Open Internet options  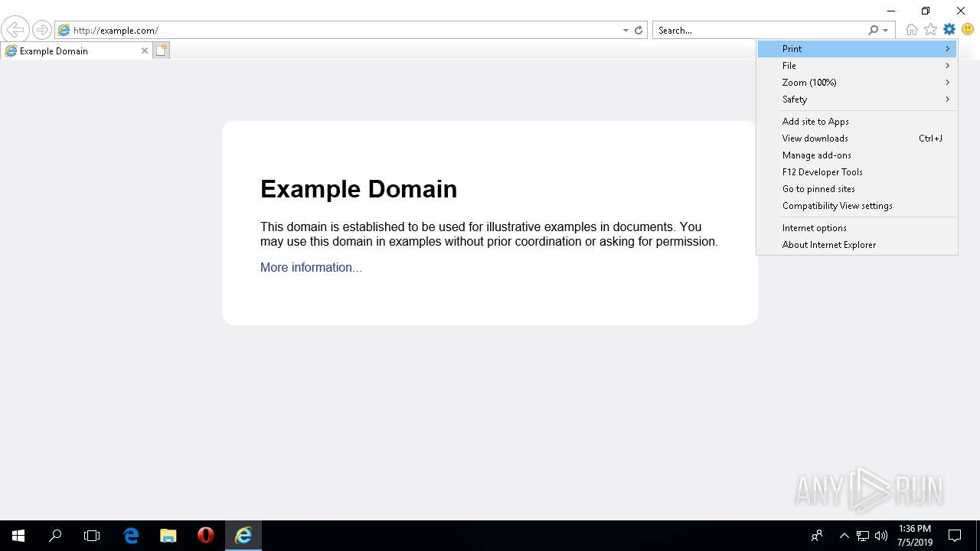857,228
